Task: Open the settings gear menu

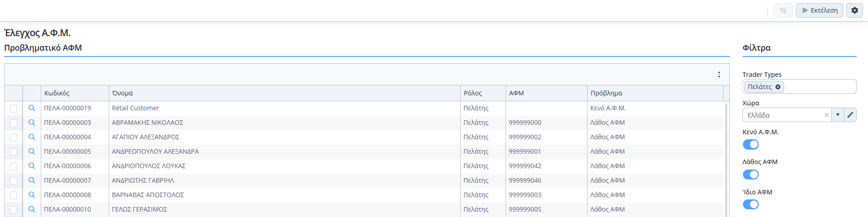Action: click(854, 10)
